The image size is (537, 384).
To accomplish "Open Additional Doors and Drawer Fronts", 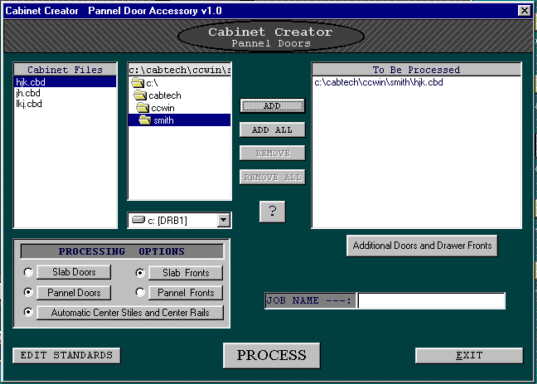I will (x=422, y=246).
